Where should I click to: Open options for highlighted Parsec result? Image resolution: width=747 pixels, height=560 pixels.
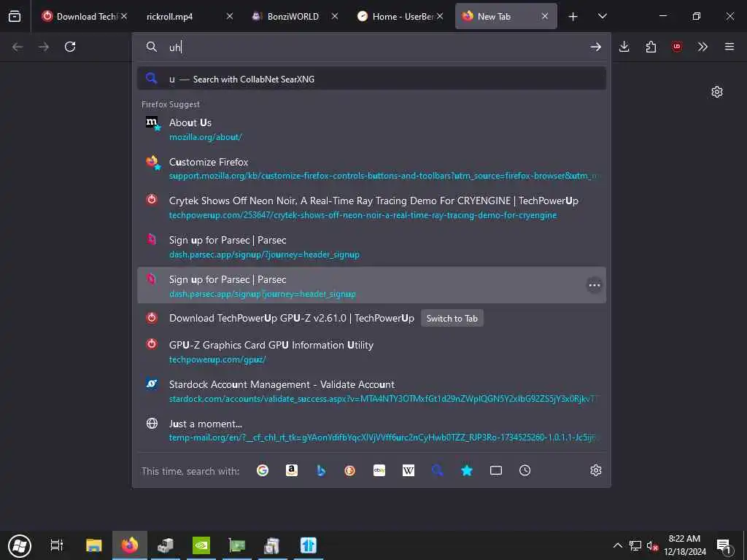(x=594, y=285)
